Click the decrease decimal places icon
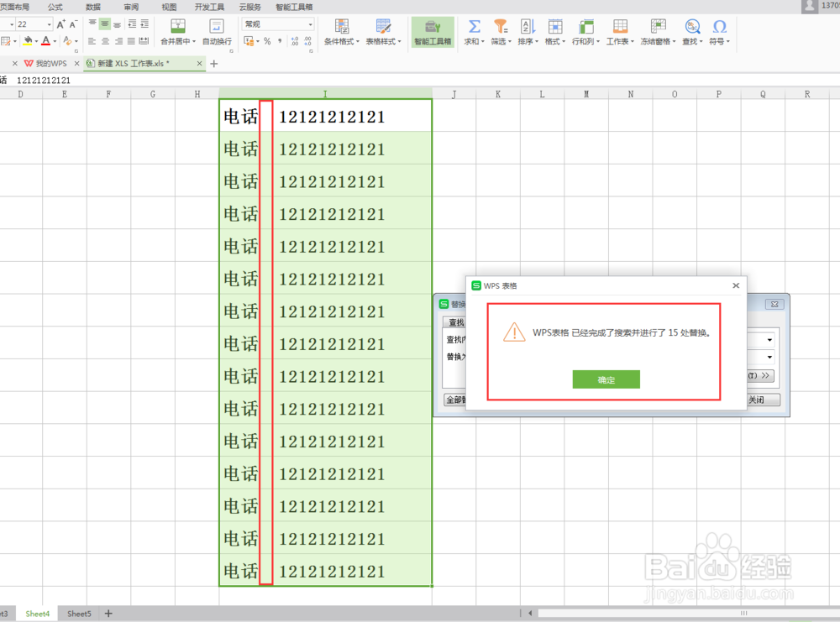The height and width of the screenshot is (622, 840). tap(307, 41)
